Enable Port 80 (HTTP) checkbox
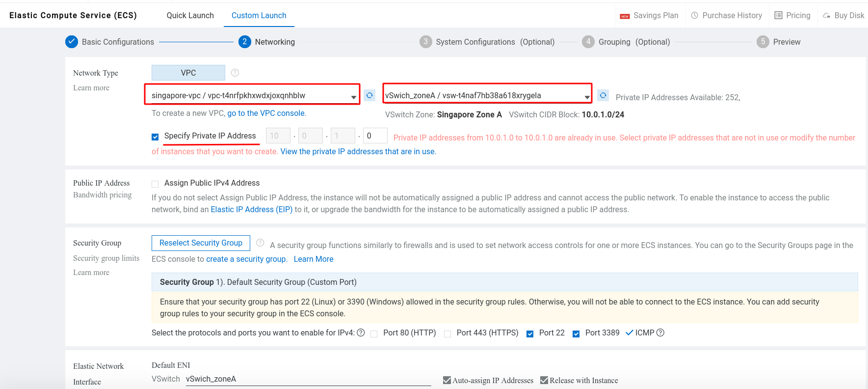This screenshot has width=868, height=389. pyautogui.click(x=374, y=334)
